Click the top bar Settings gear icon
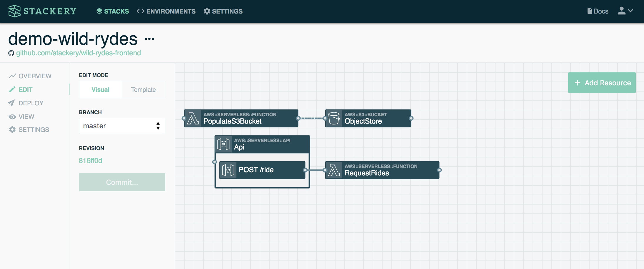Viewport: 644px width, 269px height. (x=207, y=11)
